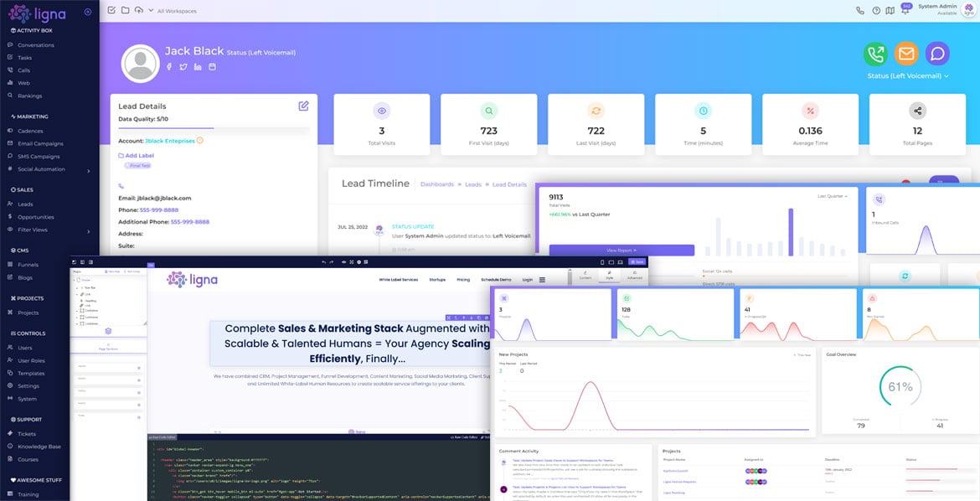Click the hamburger menu in the ligna website preview
The height and width of the screenshot is (501, 980).
coord(542,280)
